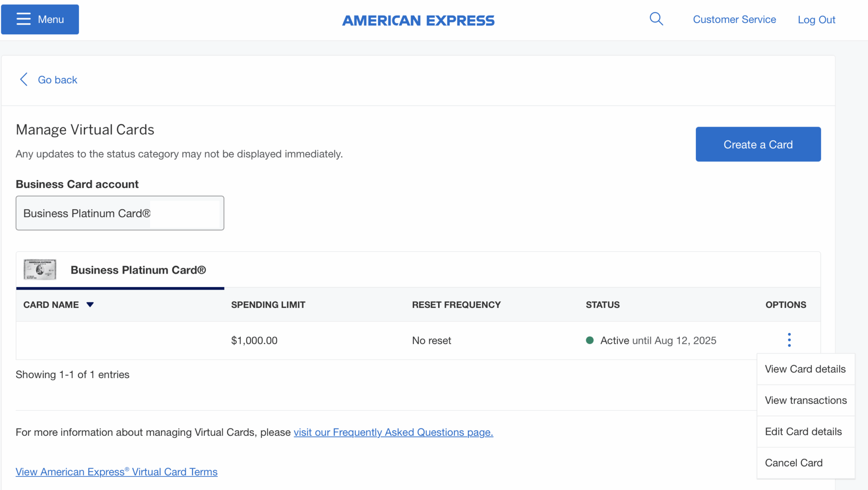Click the green Active status dot
Image resolution: width=868 pixels, height=490 pixels.
589,340
